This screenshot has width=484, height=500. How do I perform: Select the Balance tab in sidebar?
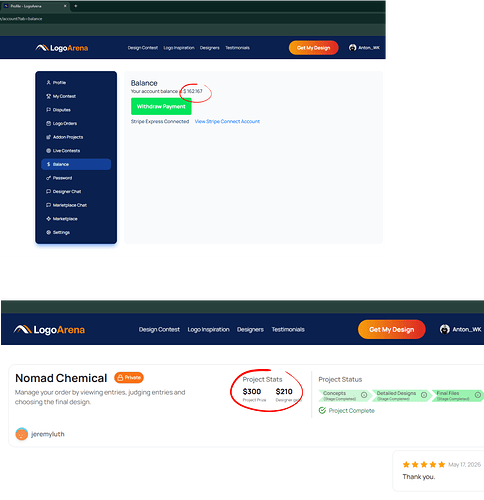[x=76, y=164]
